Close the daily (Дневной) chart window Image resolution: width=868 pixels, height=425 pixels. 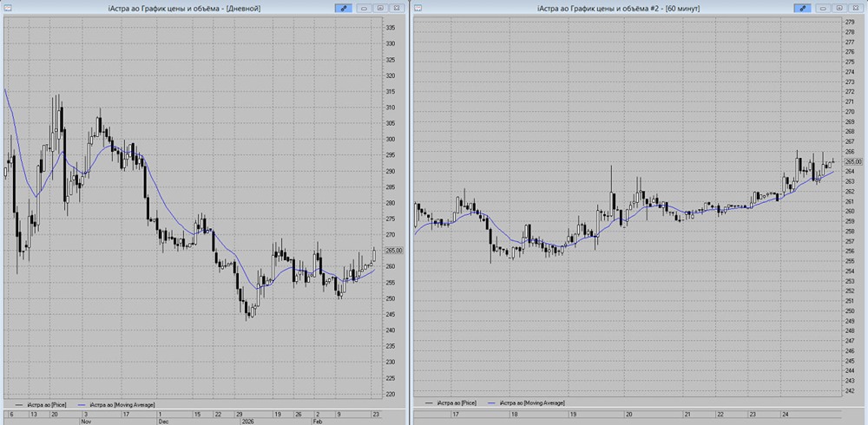[x=396, y=8]
